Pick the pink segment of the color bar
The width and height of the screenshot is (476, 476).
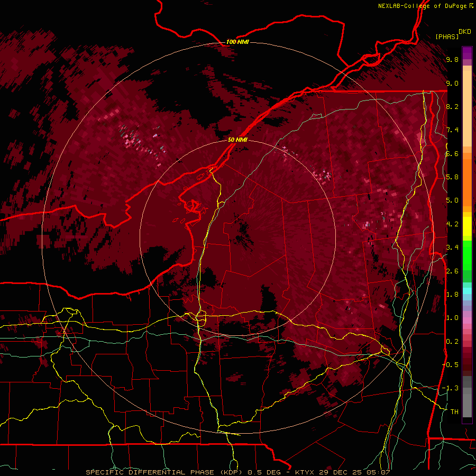point(467,321)
